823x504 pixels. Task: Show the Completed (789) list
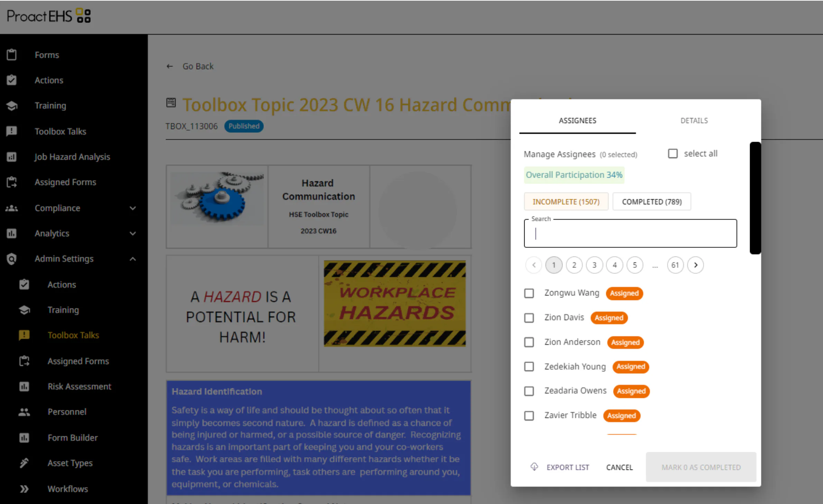click(652, 202)
